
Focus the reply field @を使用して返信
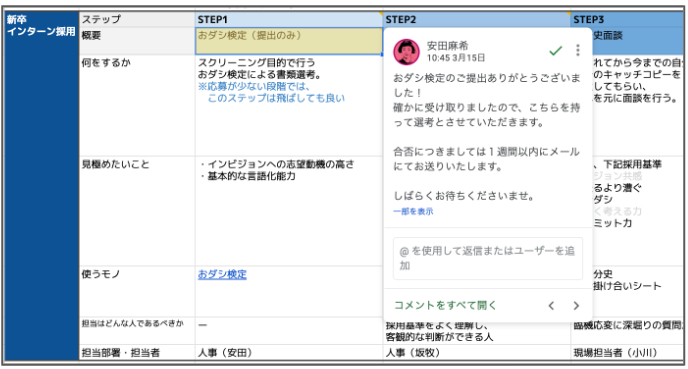(488, 258)
